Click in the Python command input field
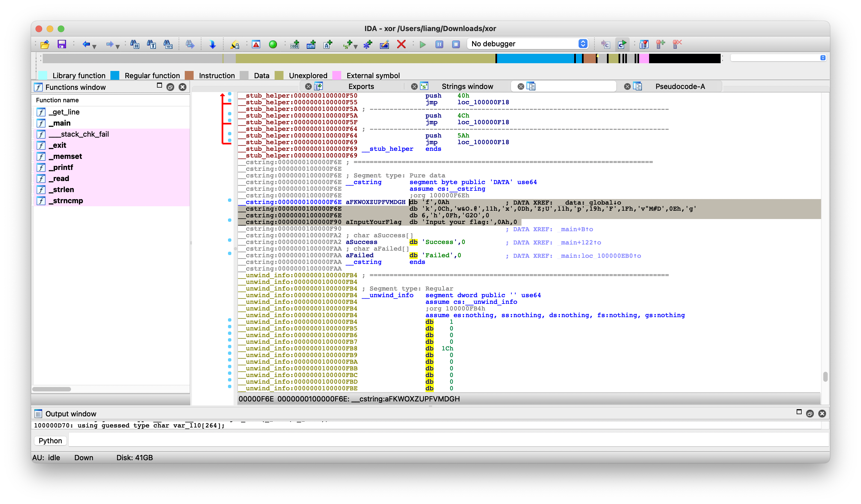Viewport: 861px width, 504px height. [x=444, y=441]
